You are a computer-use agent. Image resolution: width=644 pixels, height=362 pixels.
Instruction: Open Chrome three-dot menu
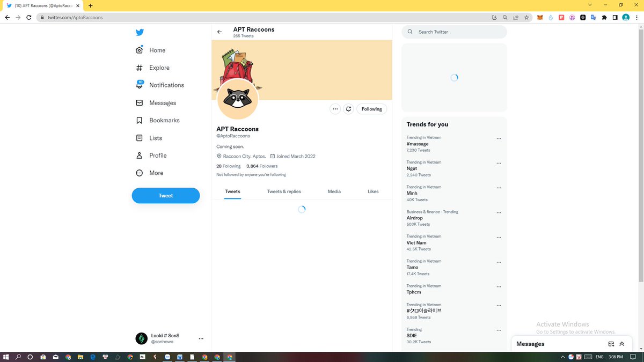(x=636, y=17)
